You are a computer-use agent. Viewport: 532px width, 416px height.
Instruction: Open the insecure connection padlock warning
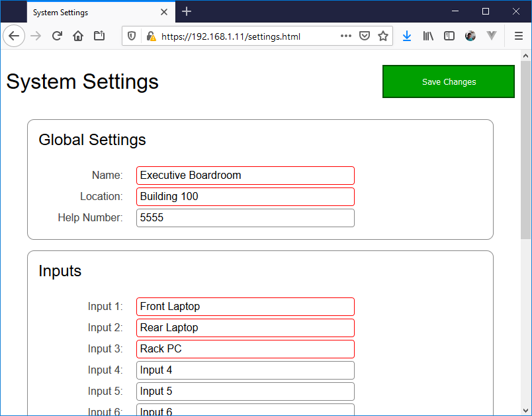tap(151, 36)
